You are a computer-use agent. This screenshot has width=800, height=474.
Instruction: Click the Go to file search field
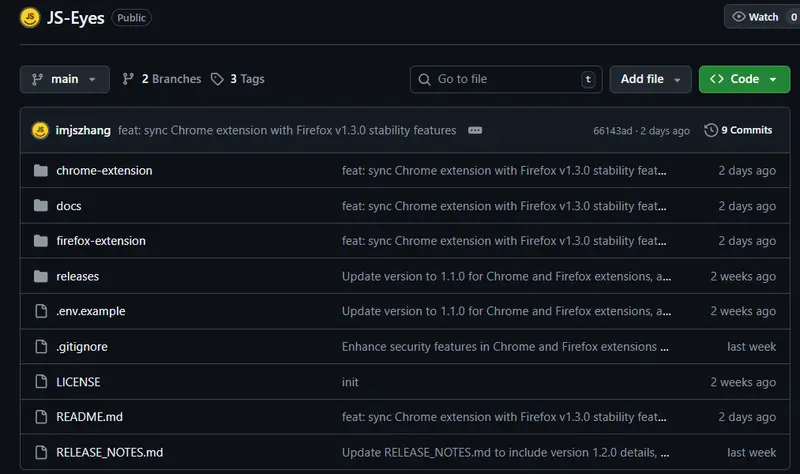pos(505,79)
